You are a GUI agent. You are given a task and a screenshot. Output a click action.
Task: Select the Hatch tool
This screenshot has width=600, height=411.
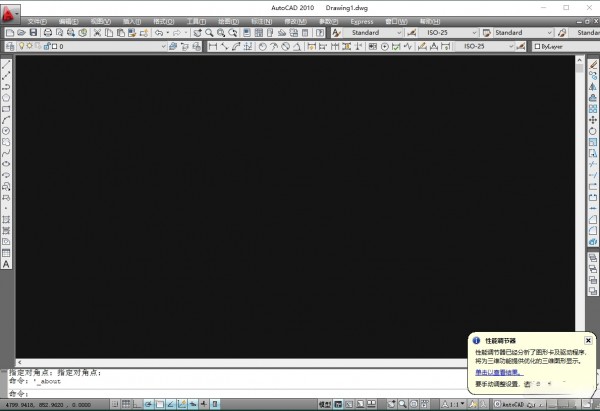pos(6,220)
